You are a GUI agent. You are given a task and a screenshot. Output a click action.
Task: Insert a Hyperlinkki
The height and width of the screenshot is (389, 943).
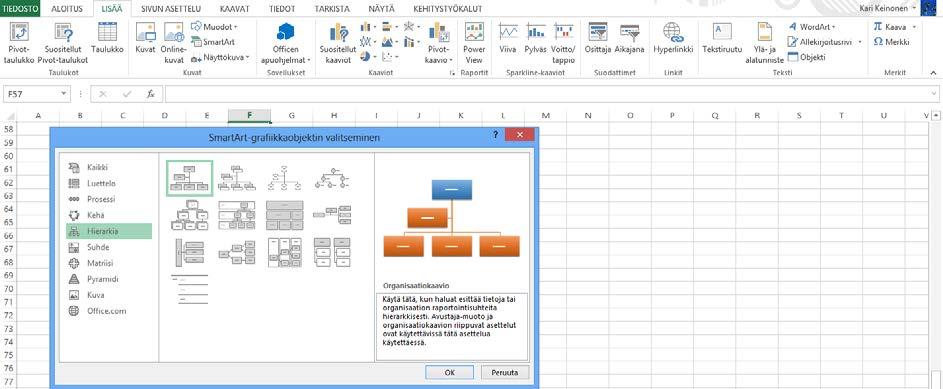click(673, 38)
